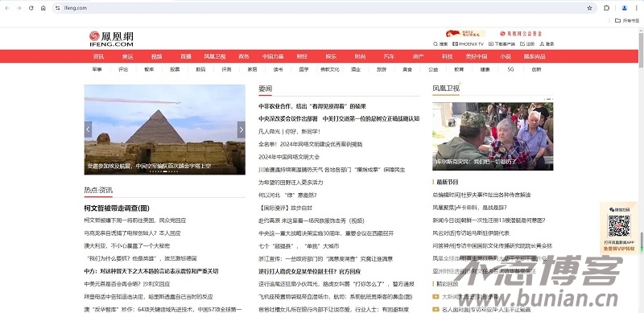644x313 pixels.
Task: Bookmark this page with the star icon
Action: coord(590,8)
